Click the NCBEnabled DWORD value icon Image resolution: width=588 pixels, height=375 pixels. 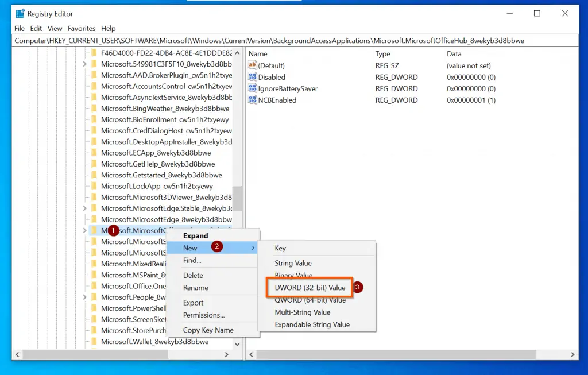click(252, 100)
